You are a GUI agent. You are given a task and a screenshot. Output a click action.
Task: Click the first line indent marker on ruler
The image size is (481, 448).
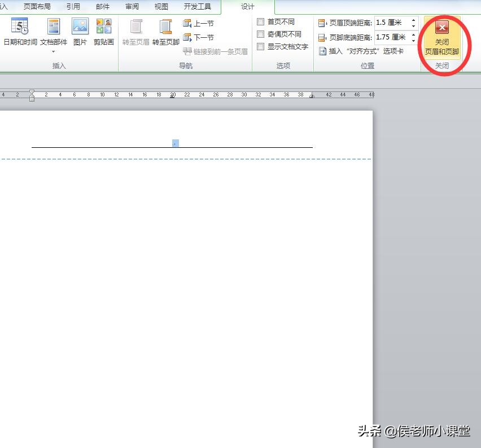(x=32, y=91)
